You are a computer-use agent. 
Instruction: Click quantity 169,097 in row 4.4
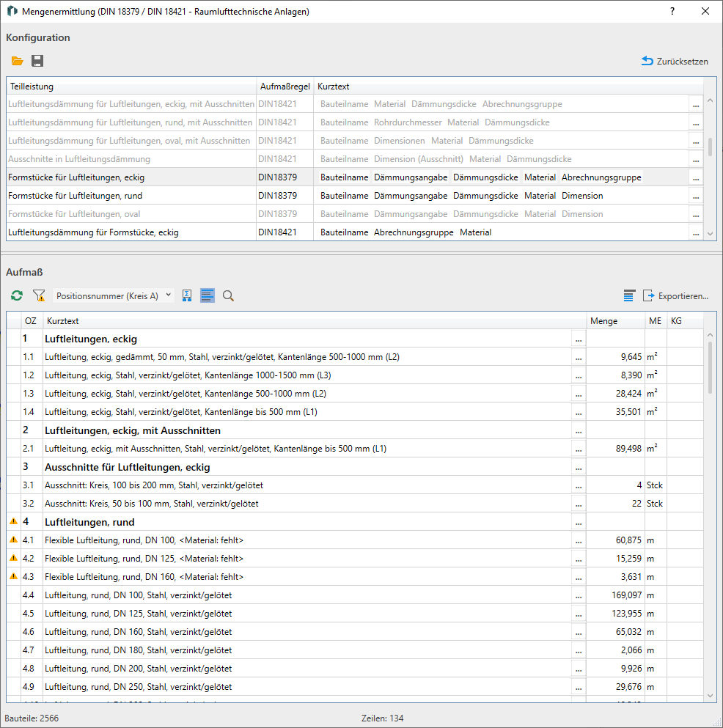point(626,595)
